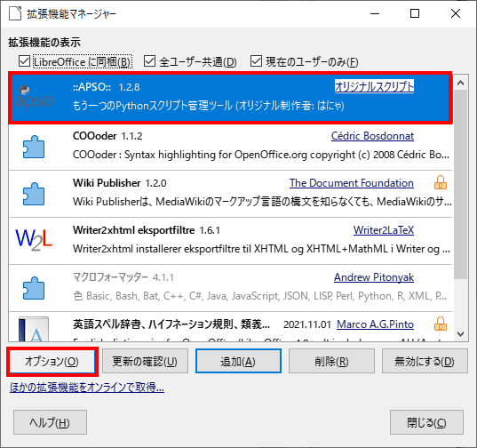This screenshot has width=477, height=448.
Task: Click the APSO extension logo icon
Action: [x=34, y=98]
